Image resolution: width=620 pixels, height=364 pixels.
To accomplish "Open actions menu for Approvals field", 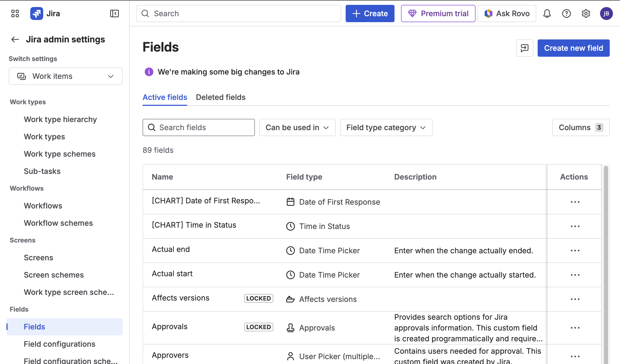I will pyautogui.click(x=575, y=328).
